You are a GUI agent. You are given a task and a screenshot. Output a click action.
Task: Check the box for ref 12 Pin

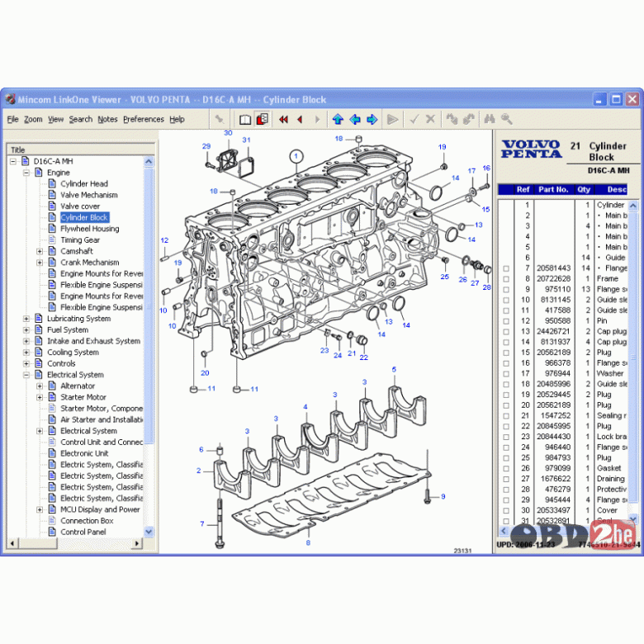pos(506,321)
